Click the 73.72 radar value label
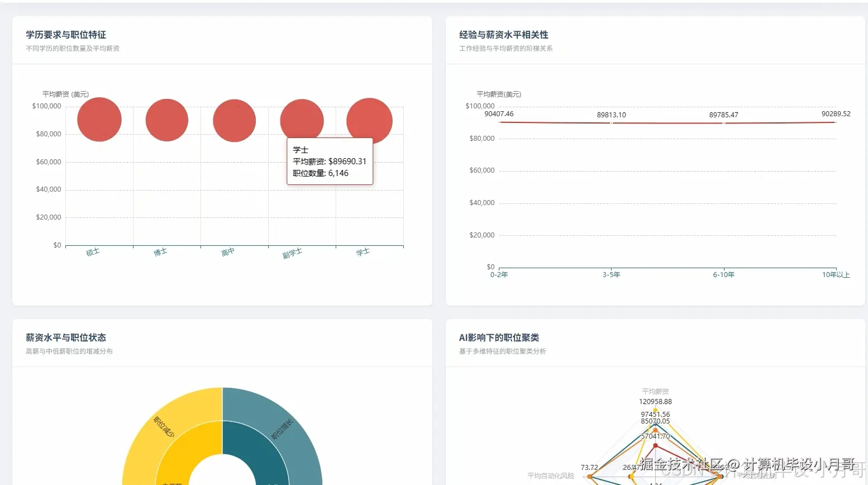The image size is (868, 485). coord(589,468)
